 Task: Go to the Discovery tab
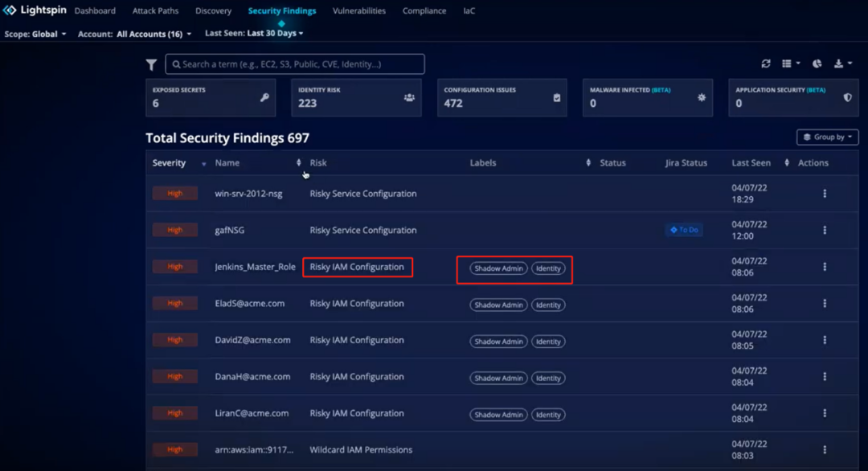click(x=213, y=10)
